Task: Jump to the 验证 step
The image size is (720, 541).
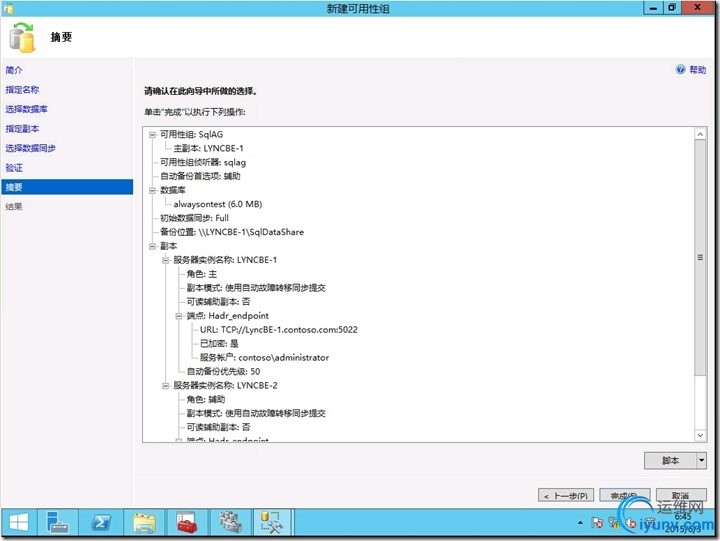Action: coord(14,168)
